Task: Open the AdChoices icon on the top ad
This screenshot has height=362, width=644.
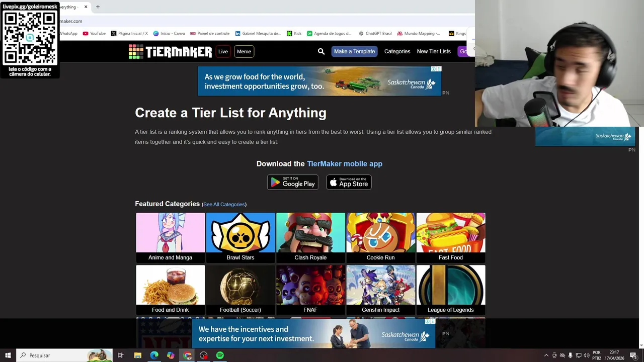Action: click(434, 69)
